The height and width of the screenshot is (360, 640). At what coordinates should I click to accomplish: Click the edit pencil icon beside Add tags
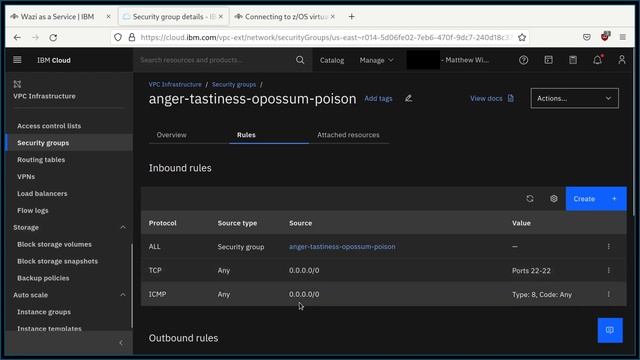click(x=408, y=98)
